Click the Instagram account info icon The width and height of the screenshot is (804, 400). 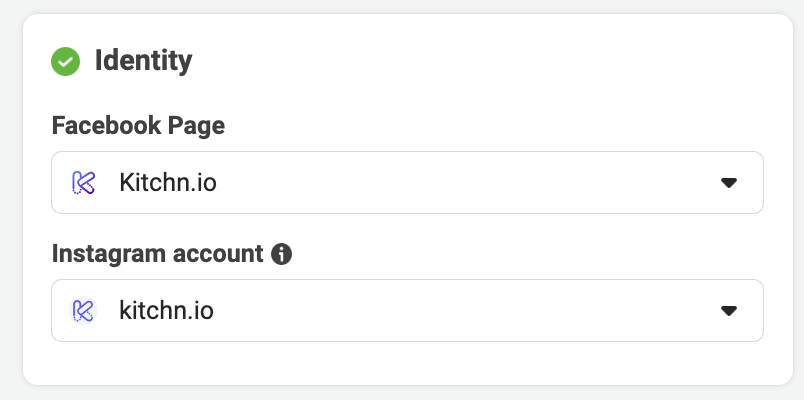pyautogui.click(x=282, y=254)
